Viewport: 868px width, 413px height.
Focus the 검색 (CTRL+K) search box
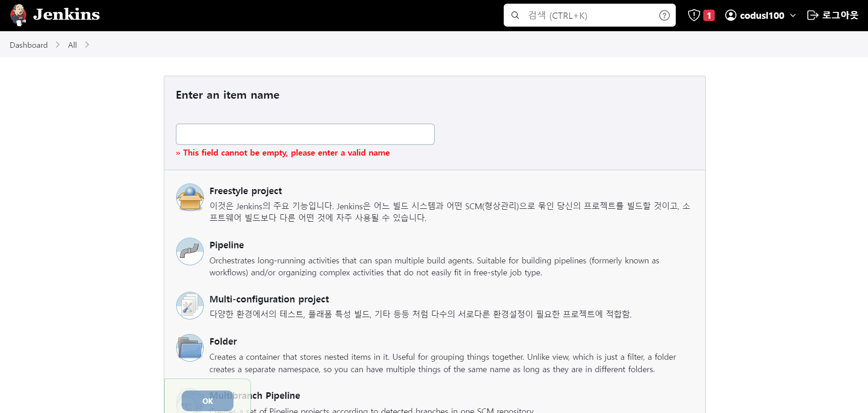pyautogui.click(x=590, y=15)
